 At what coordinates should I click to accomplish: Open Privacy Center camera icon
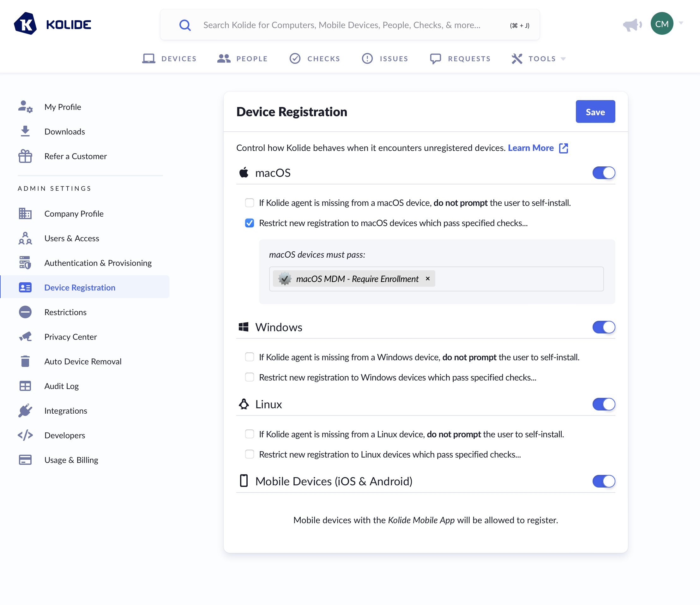click(x=25, y=337)
